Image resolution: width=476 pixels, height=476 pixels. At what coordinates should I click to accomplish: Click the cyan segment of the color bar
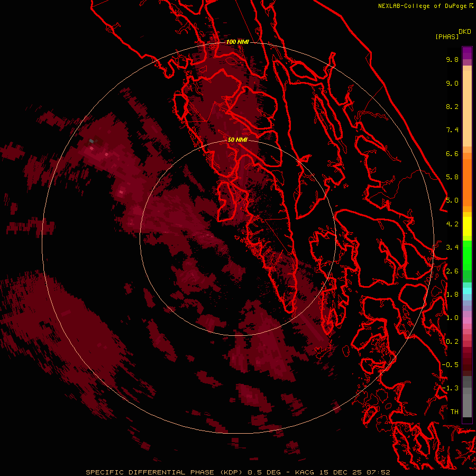pyautogui.click(x=467, y=291)
